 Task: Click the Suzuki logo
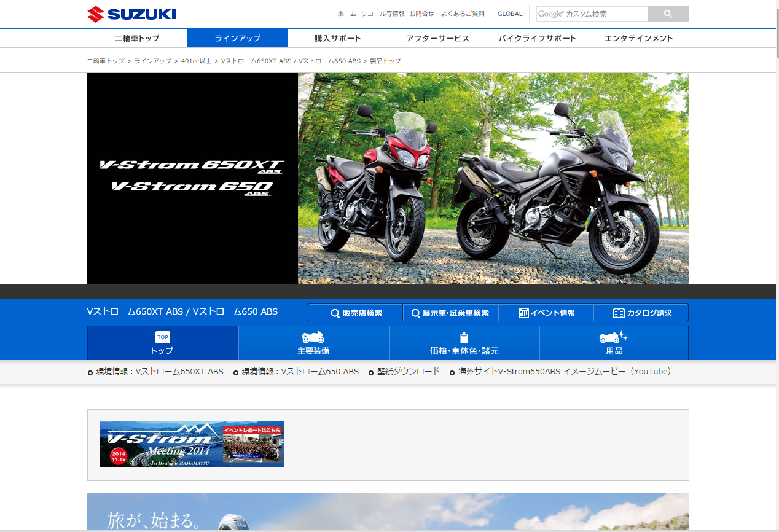131,14
